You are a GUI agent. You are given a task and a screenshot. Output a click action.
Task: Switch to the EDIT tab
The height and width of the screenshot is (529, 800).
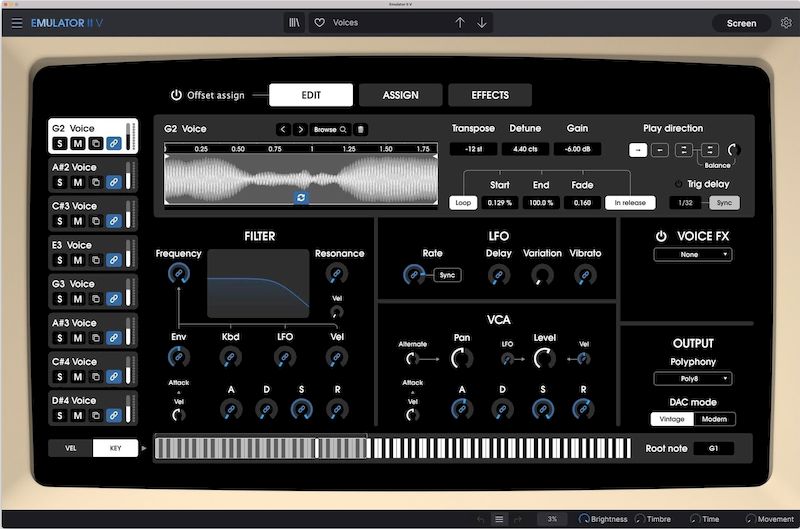tap(311, 95)
